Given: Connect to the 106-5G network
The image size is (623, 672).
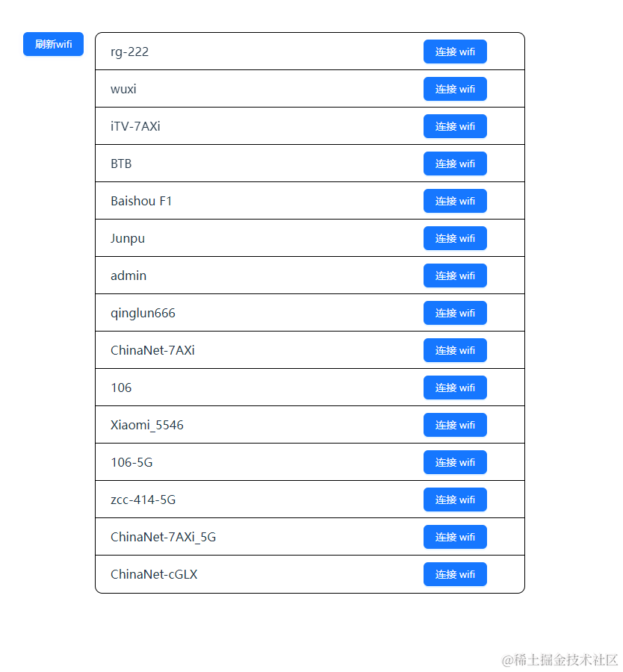Looking at the screenshot, I should pos(455,462).
